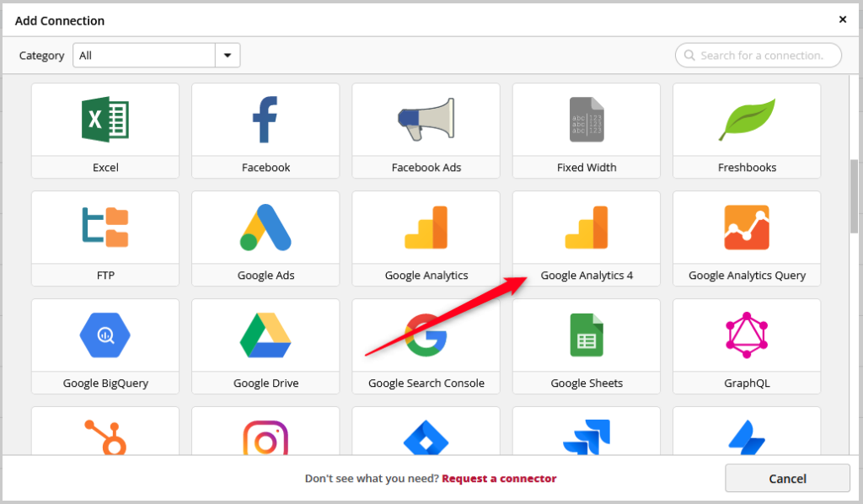The width and height of the screenshot is (863, 504).
Task: Select the Google Analytics bar icon
Action: point(426,228)
